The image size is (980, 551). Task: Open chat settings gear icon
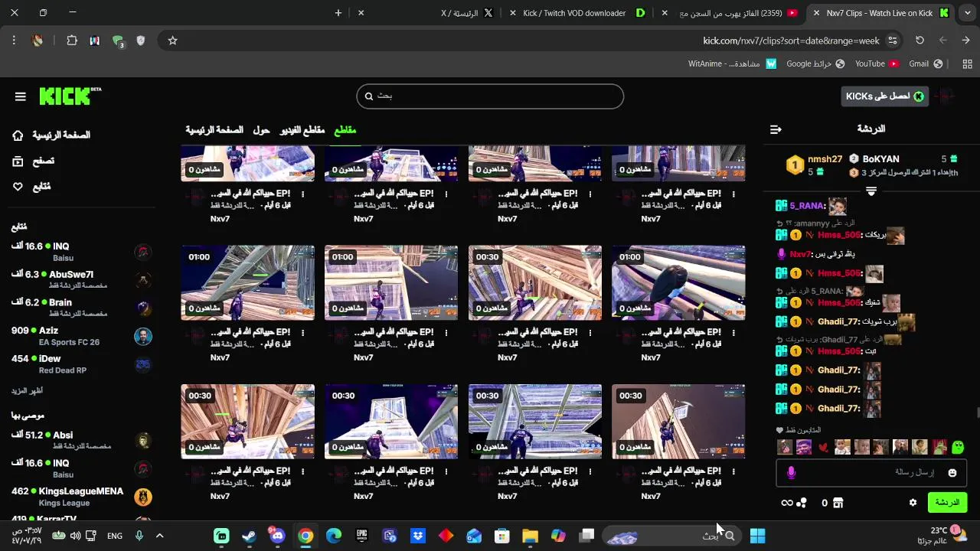(x=913, y=503)
